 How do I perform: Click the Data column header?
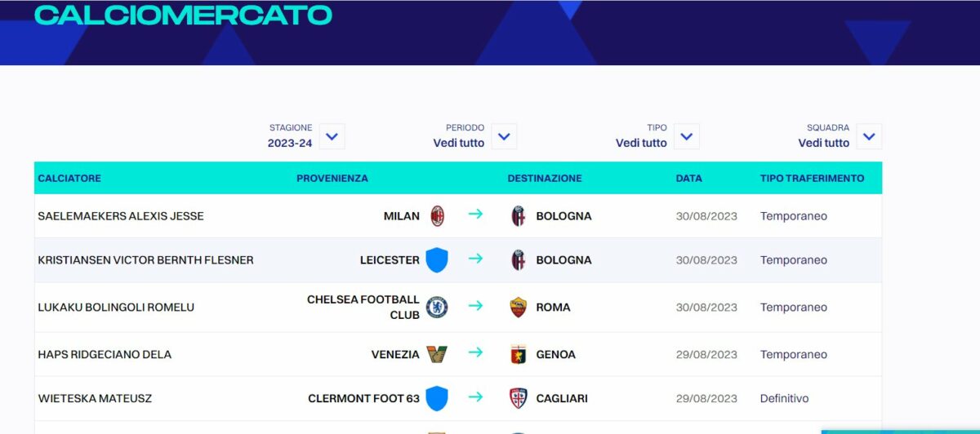point(689,178)
